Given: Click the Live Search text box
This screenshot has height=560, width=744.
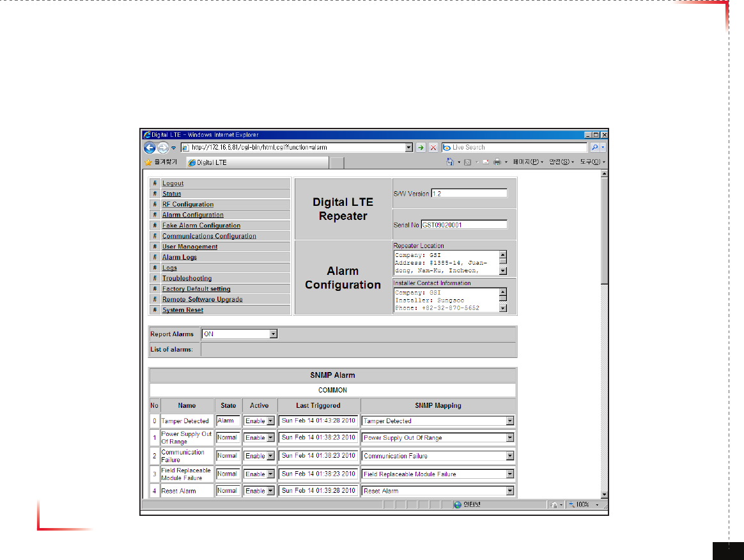Looking at the screenshot, I should [515, 148].
